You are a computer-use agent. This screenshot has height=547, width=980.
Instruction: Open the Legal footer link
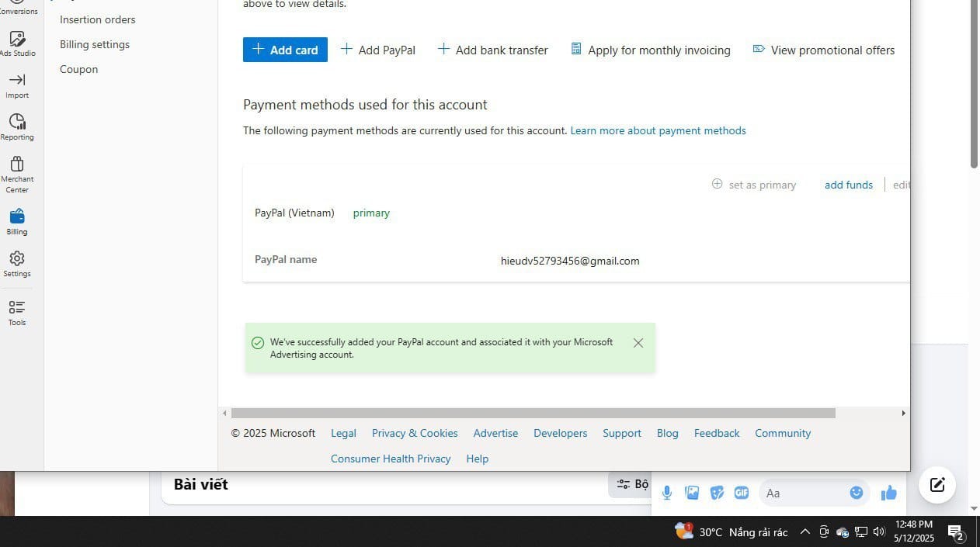click(x=343, y=433)
